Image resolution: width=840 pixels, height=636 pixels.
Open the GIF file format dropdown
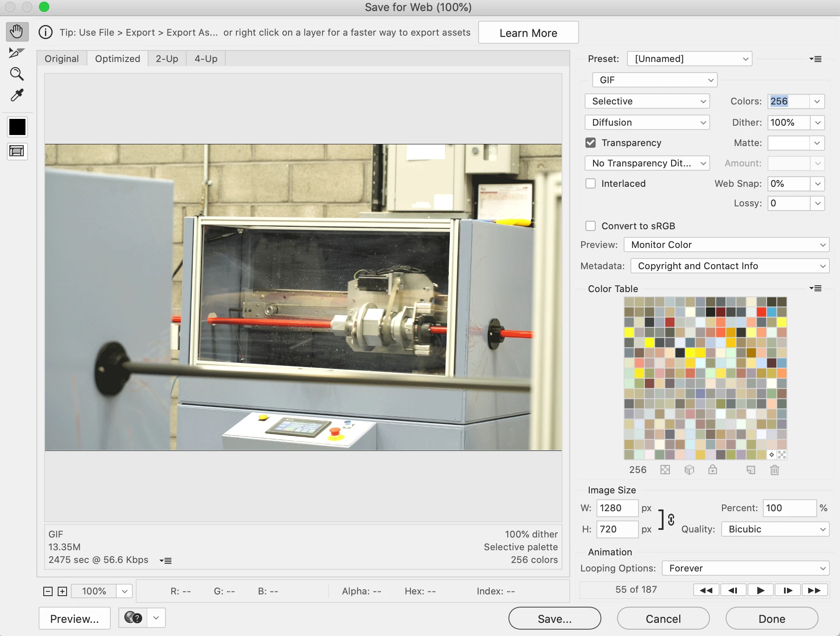point(655,80)
